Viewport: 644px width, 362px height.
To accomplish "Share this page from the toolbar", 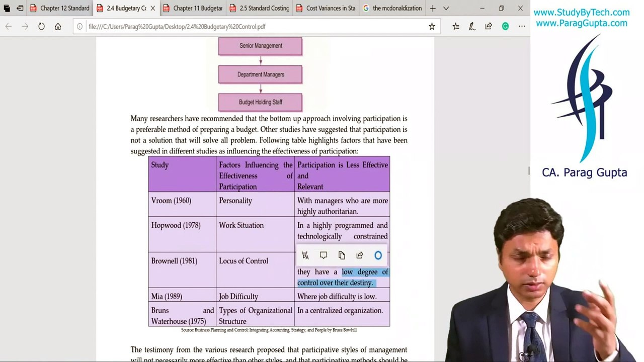I will (x=489, y=27).
